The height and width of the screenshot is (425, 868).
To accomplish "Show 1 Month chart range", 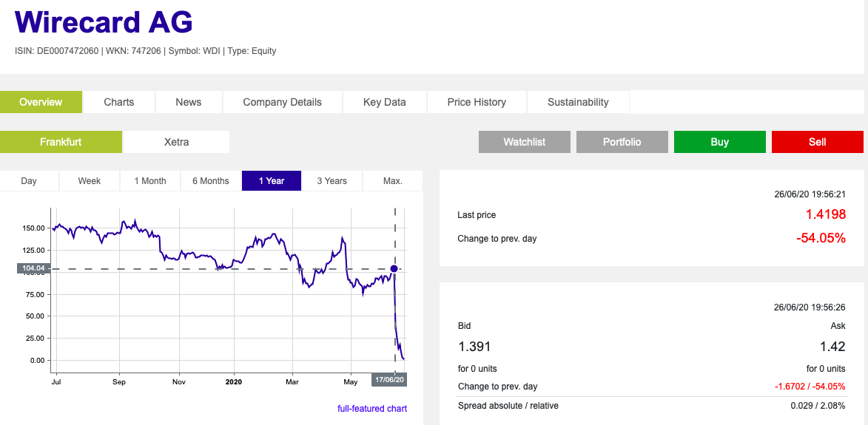I will click(150, 181).
